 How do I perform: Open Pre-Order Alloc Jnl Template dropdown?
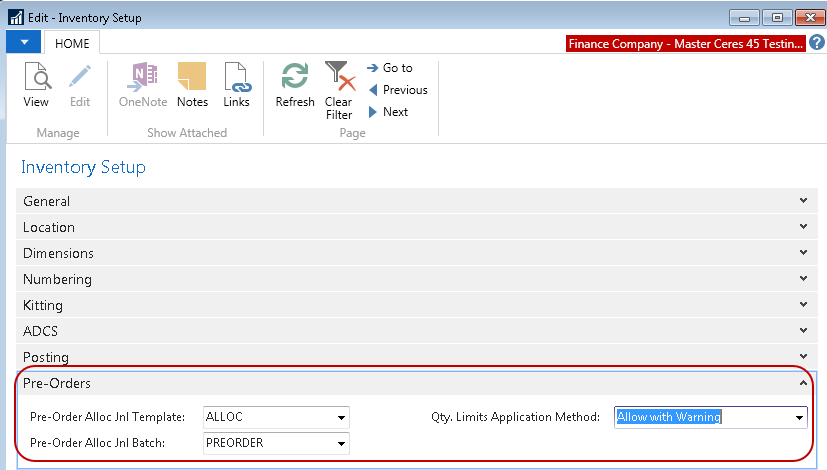(x=342, y=418)
